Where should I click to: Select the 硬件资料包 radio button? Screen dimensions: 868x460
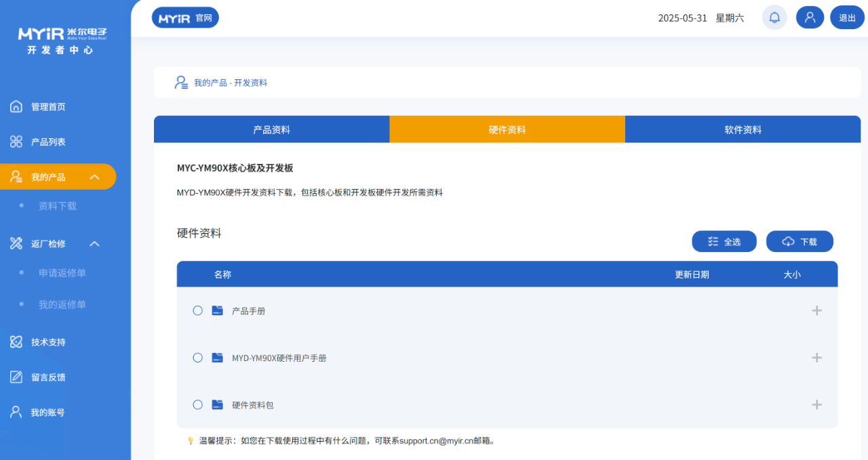point(197,404)
